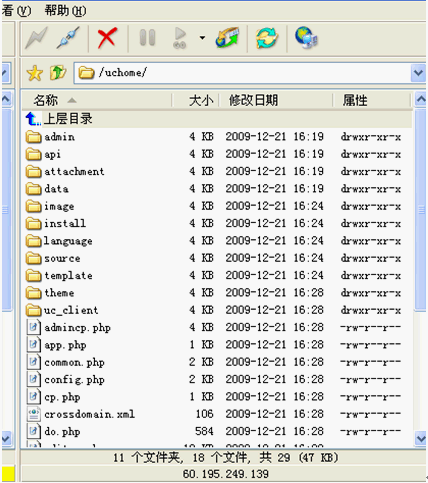Select the common.php file icon

pos(34,362)
